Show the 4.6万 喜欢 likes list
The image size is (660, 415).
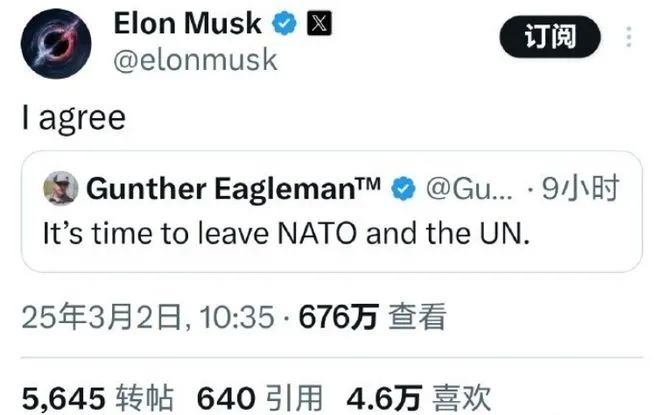(419, 397)
